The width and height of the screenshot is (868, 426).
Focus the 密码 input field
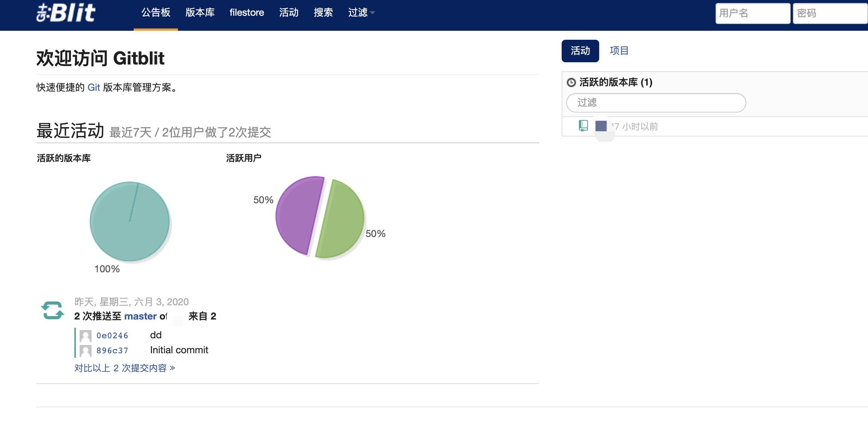click(x=830, y=13)
